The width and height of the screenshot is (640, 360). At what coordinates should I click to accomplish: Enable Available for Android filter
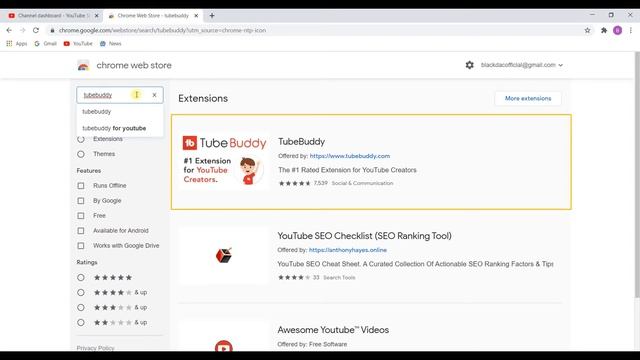coord(81,231)
